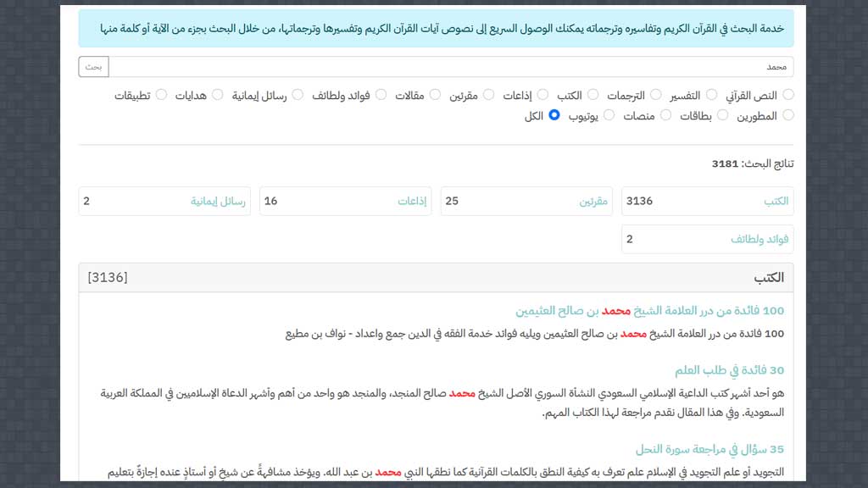Select the تطبيقات filter option

coord(163,94)
